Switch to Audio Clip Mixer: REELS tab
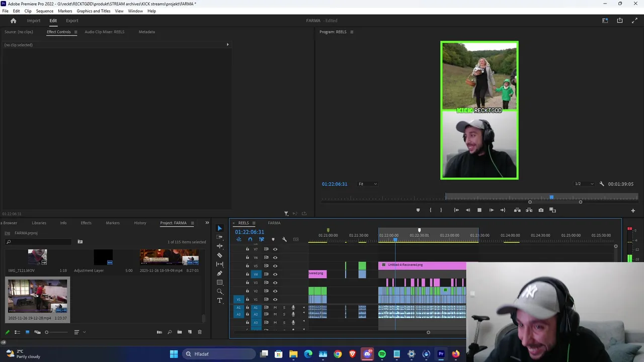644x362 pixels. pos(105,32)
